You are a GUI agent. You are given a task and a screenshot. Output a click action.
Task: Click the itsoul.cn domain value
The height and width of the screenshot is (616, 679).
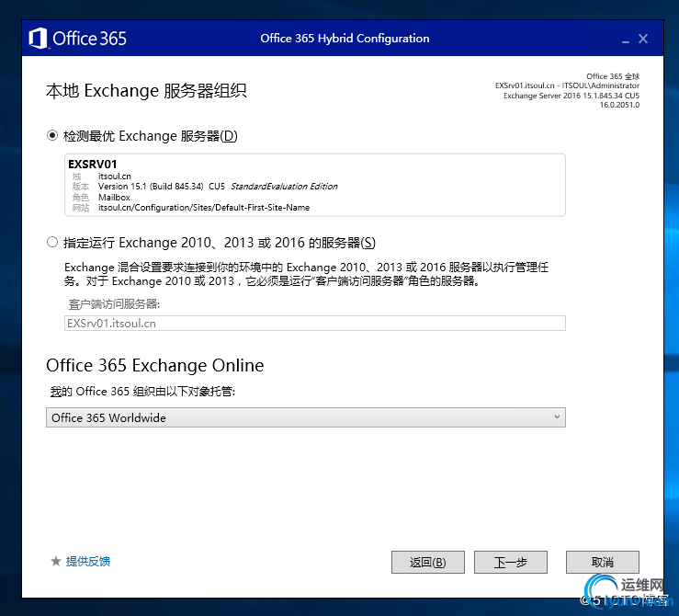[115, 177]
